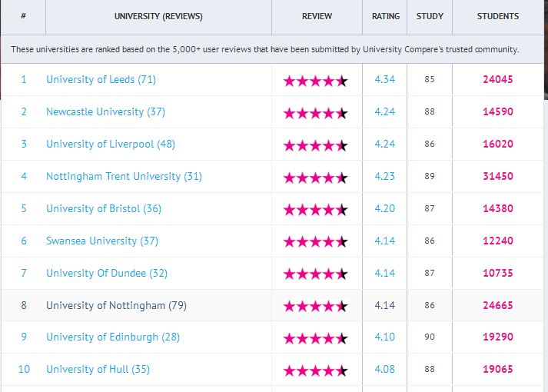Screen dimensions: 548x392
Task: Select the study score 88 for Newcastle University
Action: (430, 111)
